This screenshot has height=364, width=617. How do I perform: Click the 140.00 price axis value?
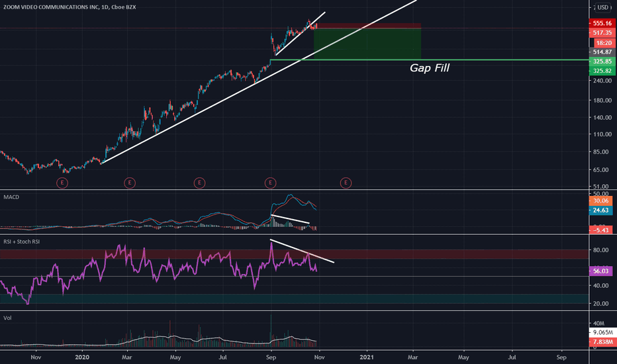coord(602,118)
